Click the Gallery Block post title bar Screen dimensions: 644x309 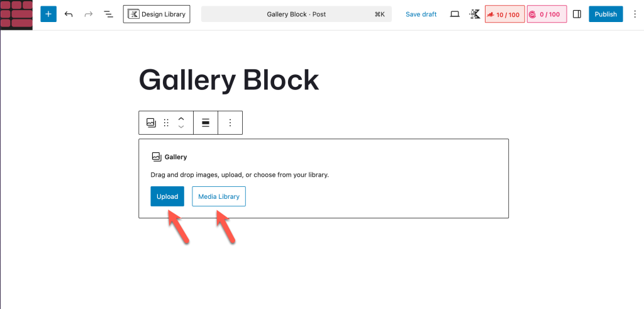(x=296, y=14)
